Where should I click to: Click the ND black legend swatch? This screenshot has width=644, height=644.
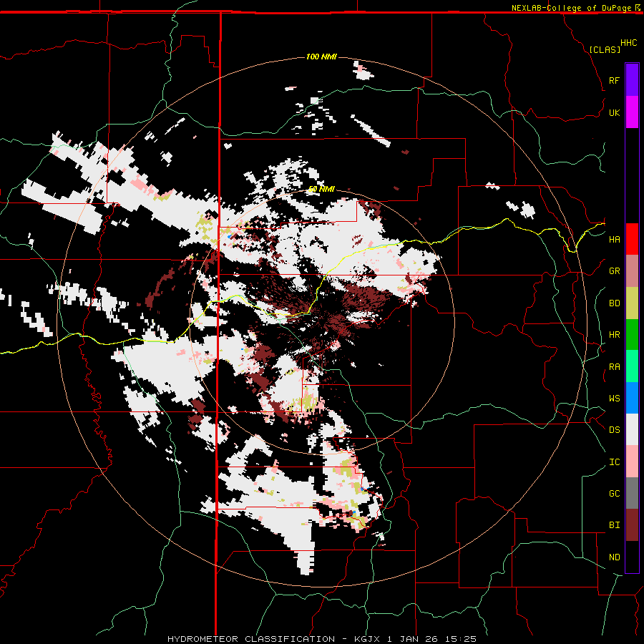pyautogui.click(x=632, y=557)
